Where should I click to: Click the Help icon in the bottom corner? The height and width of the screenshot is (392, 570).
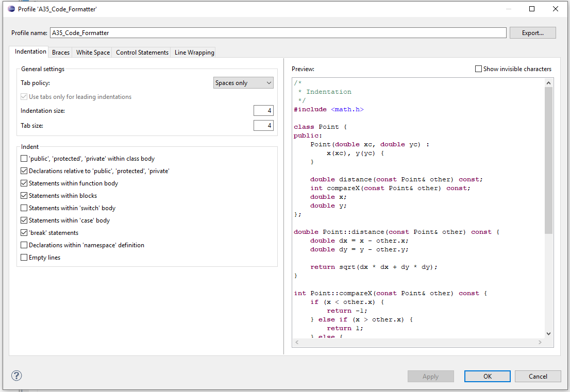coord(16,376)
